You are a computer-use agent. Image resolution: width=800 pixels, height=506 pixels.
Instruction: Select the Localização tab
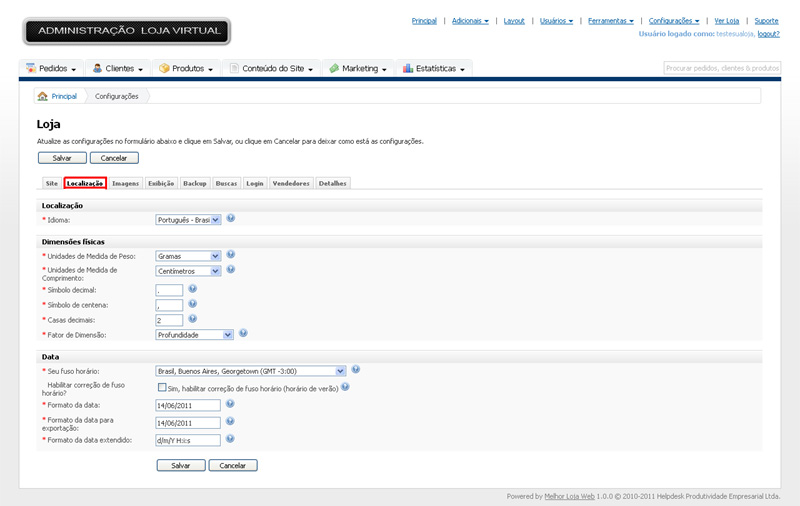coord(85,183)
